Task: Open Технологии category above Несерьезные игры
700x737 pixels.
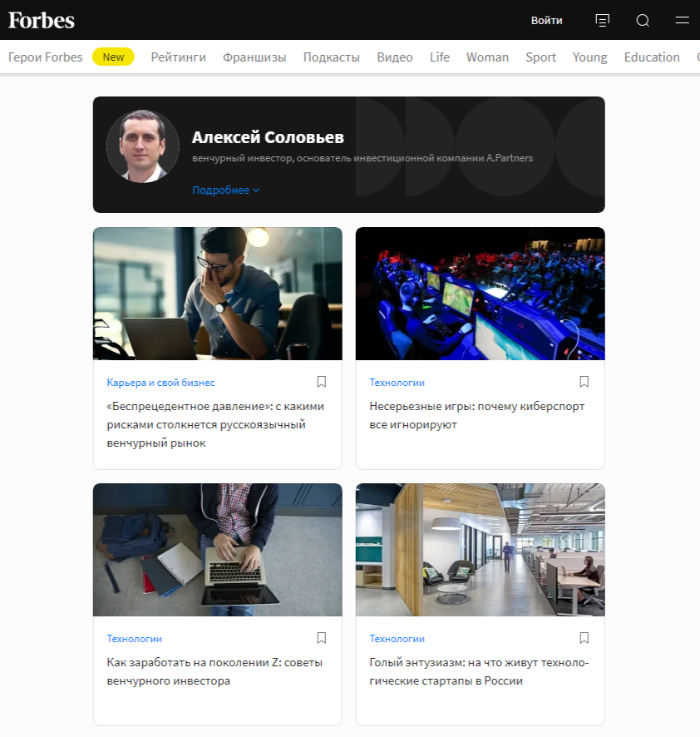Action: (x=397, y=383)
